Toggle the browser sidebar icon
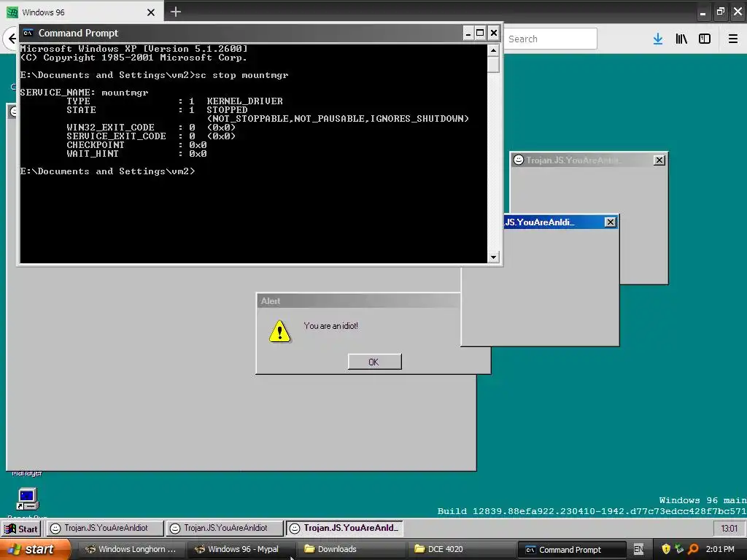The image size is (747, 560). 705,39
